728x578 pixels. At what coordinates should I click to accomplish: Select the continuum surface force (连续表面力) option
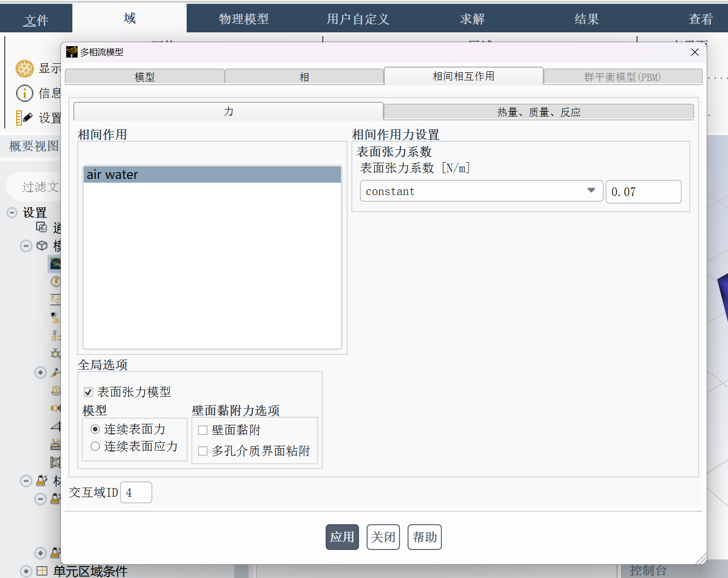click(x=95, y=429)
